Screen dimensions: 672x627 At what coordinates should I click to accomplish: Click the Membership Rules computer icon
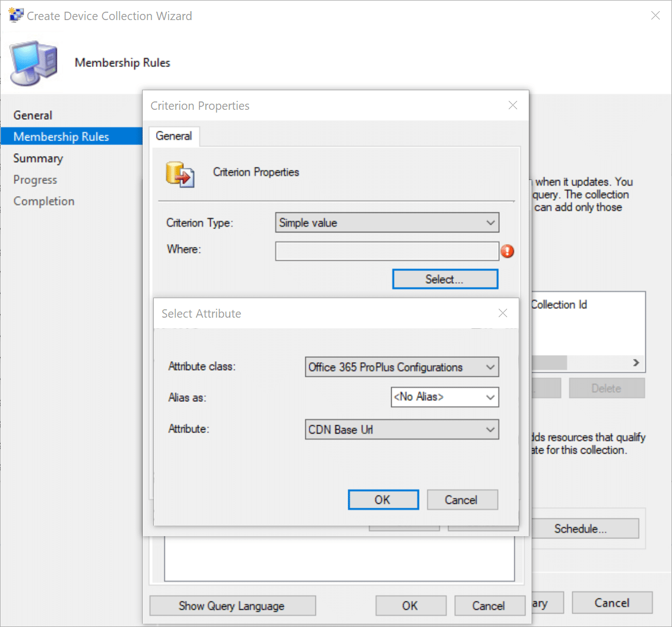click(33, 62)
